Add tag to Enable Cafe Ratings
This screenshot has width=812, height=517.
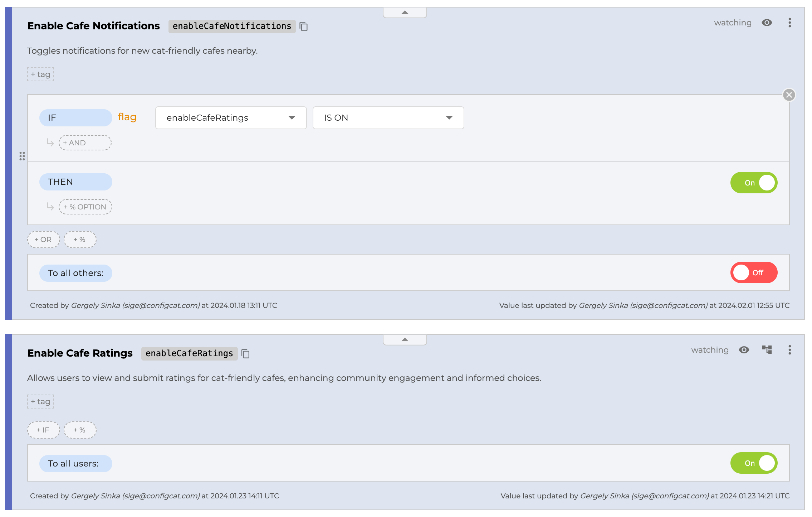tap(40, 402)
